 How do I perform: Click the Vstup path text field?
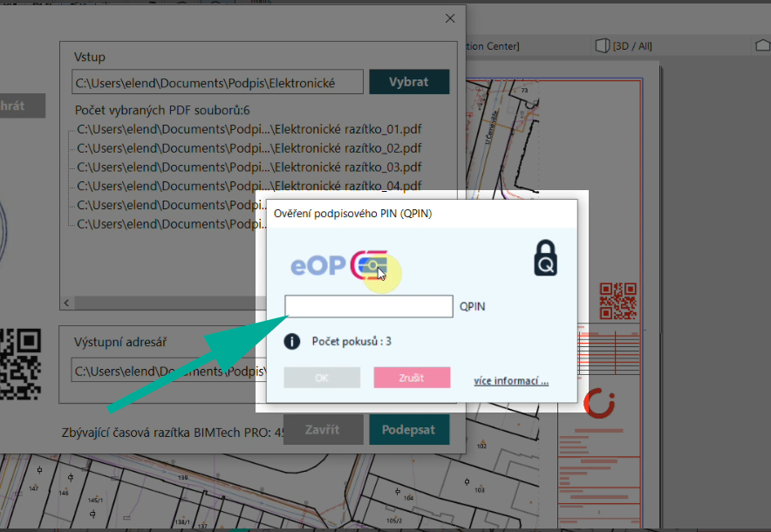(217, 82)
